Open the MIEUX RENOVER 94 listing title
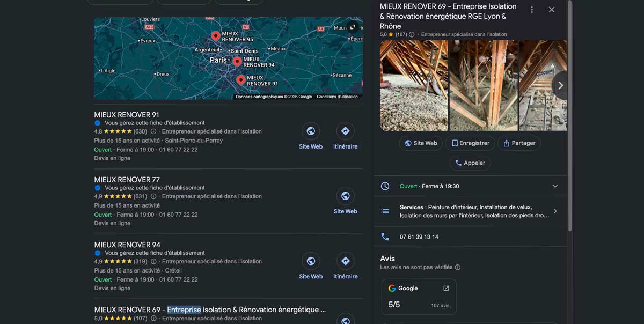644x324 pixels. coord(127,245)
